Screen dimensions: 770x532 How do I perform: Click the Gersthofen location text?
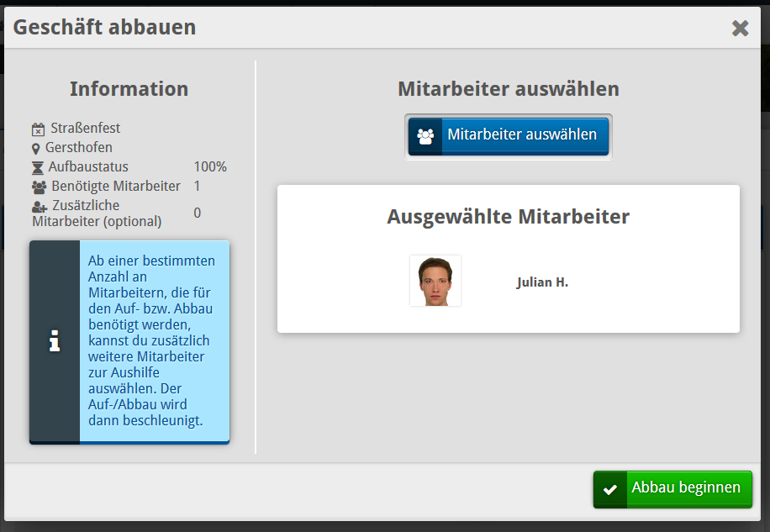click(x=79, y=148)
